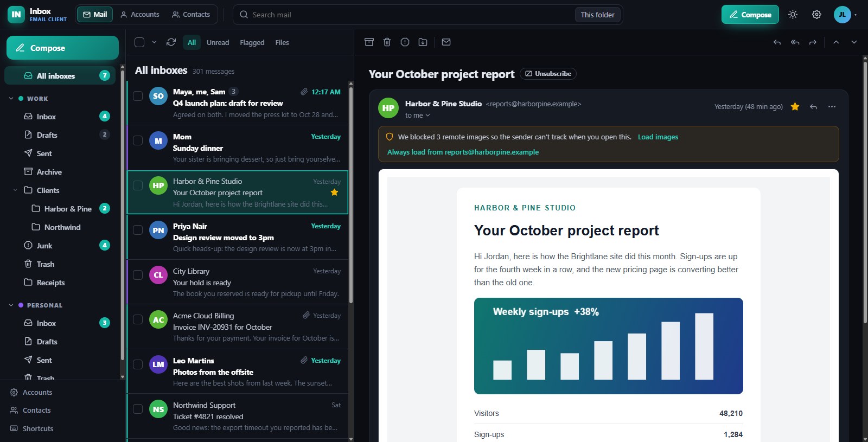The image size is (868, 442).
Task: Go to the next message with the down chevron
Action: 854,42
